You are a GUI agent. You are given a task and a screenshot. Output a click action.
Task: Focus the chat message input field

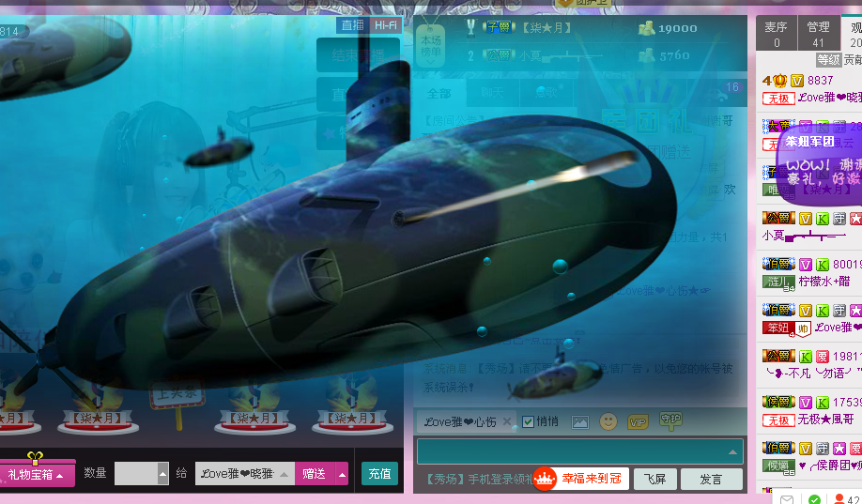[x=580, y=451]
